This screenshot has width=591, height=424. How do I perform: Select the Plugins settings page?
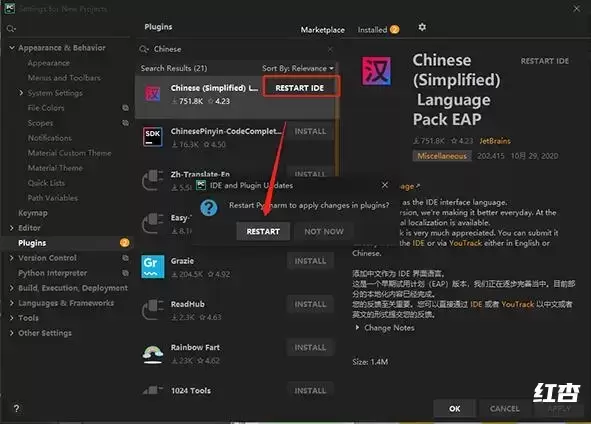pos(66,243)
